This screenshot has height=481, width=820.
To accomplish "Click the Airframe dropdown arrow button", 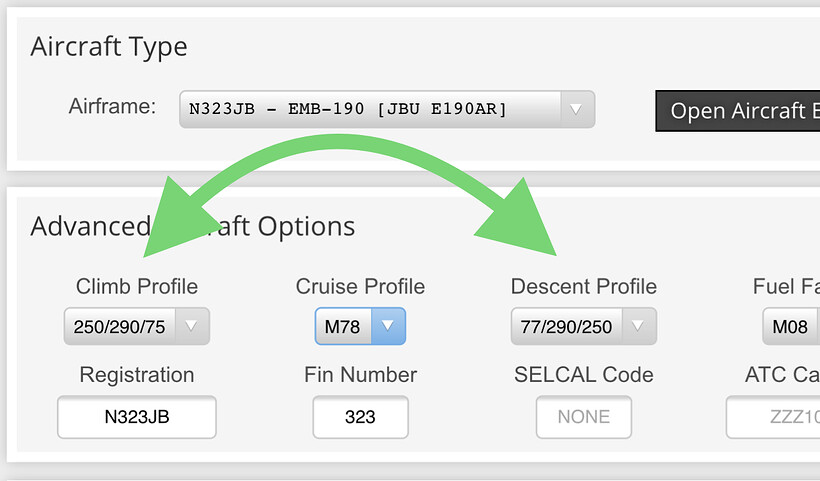I will (576, 110).
